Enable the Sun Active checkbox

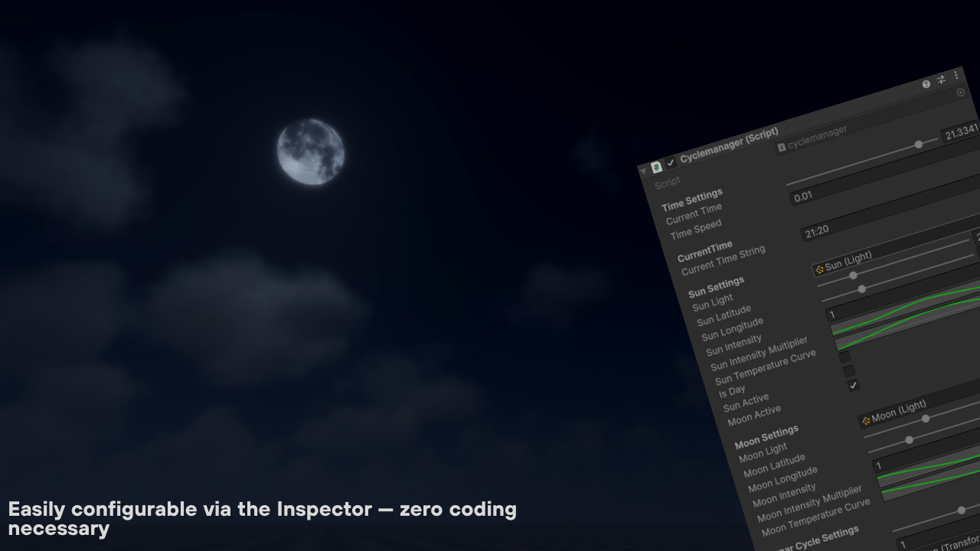849,371
